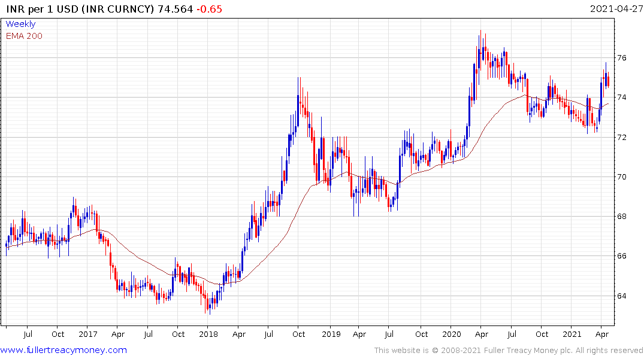Image resolution: width=644 pixels, height=359 pixels.
Task: Click the copyright notice 'Fuller Treacy Money plc'
Action: [x=528, y=351]
